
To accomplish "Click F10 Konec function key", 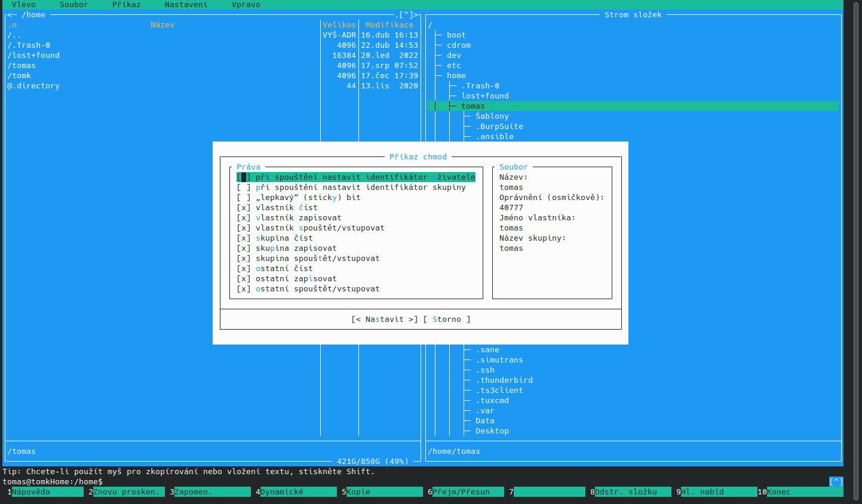I will click(800, 492).
